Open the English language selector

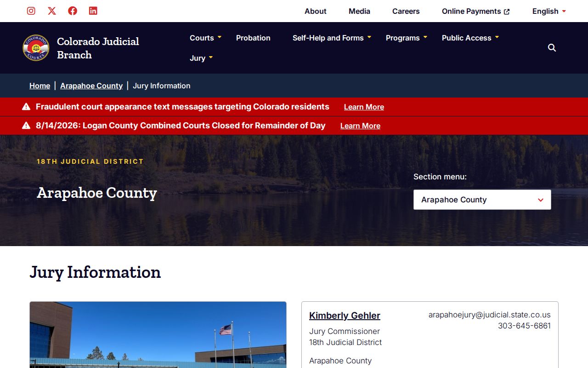[549, 11]
